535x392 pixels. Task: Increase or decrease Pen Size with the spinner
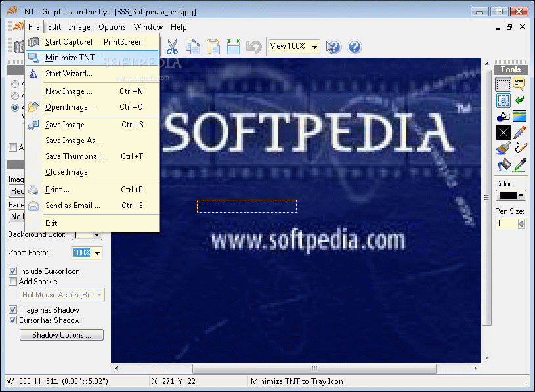[x=521, y=224]
